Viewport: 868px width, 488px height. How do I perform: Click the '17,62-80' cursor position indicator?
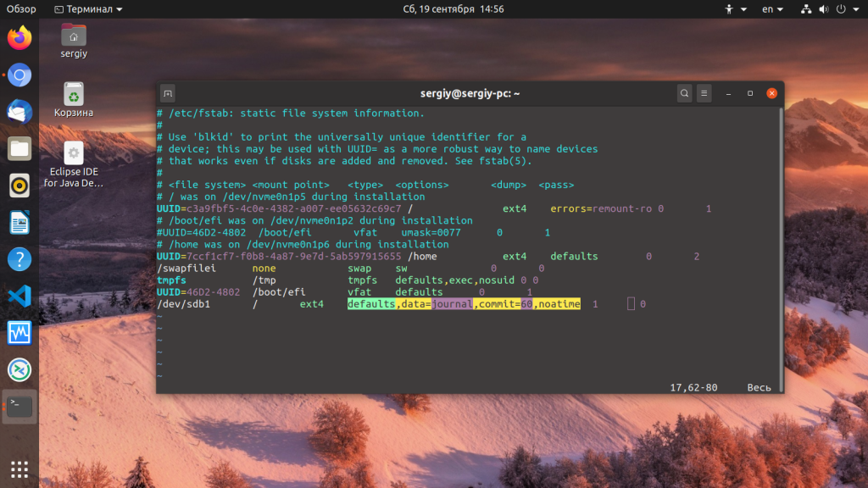pyautogui.click(x=693, y=387)
